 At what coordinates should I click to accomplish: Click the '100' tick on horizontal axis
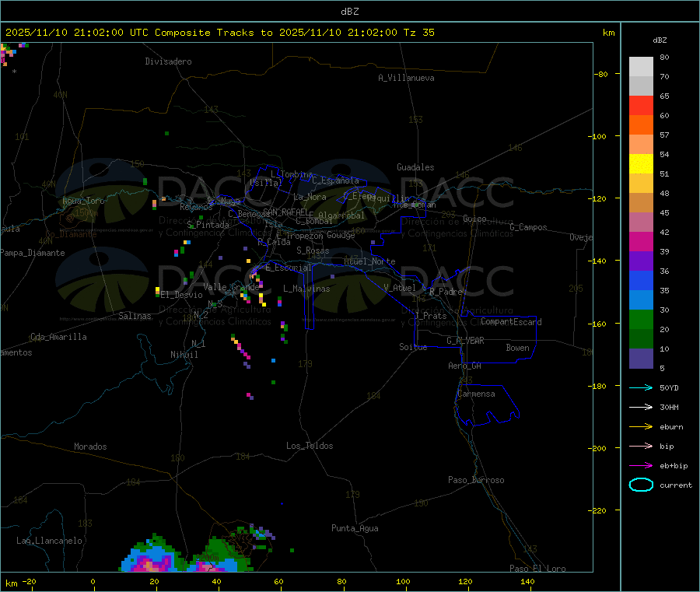(403, 581)
